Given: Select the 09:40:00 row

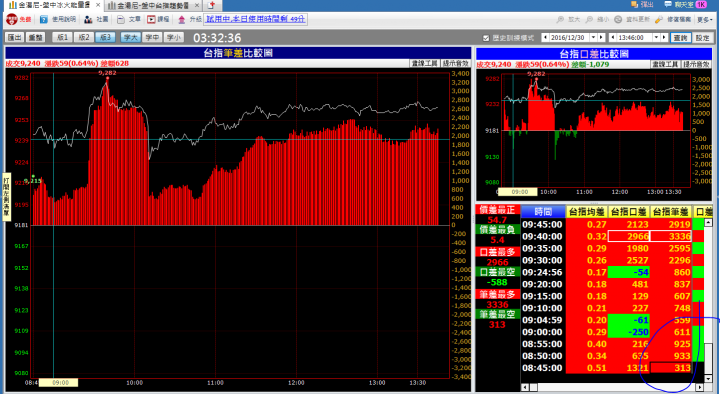Looking at the screenshot, I should (613, 236).
